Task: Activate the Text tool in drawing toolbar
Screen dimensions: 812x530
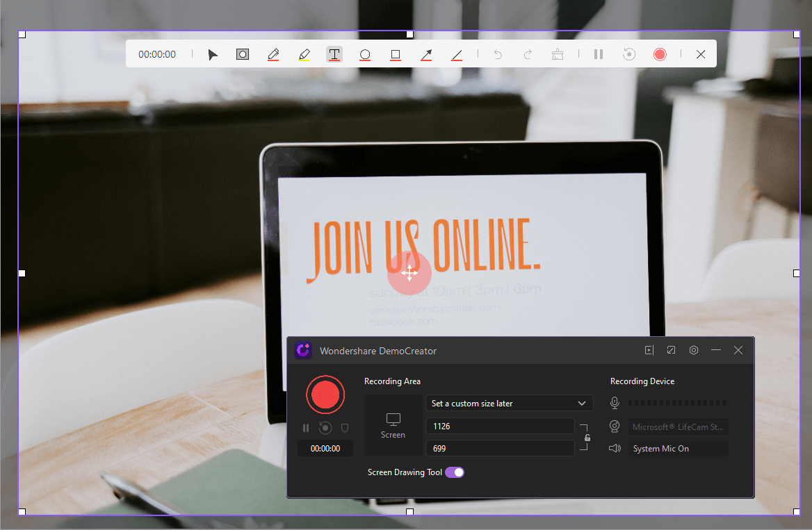Action: tap(334, 54)
